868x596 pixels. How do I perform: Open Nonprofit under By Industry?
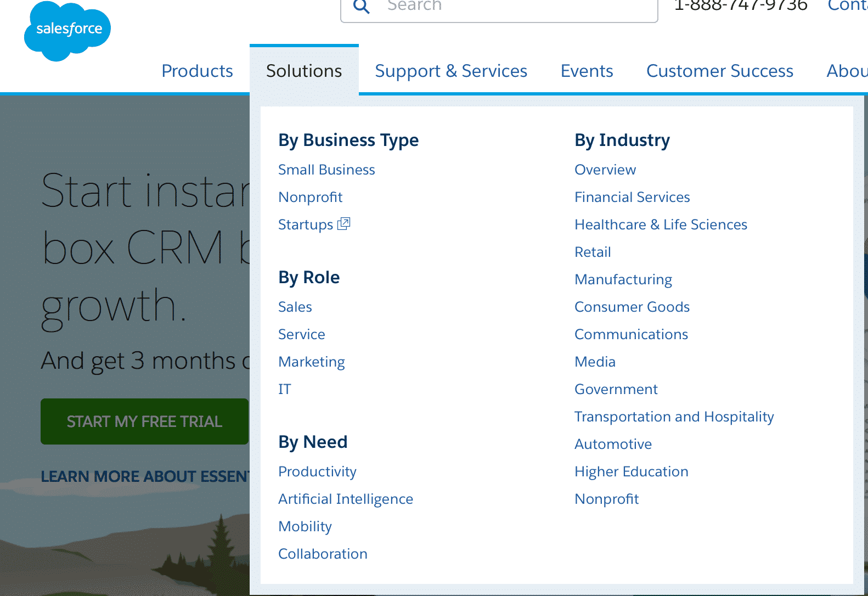click(x=606, y=499)
